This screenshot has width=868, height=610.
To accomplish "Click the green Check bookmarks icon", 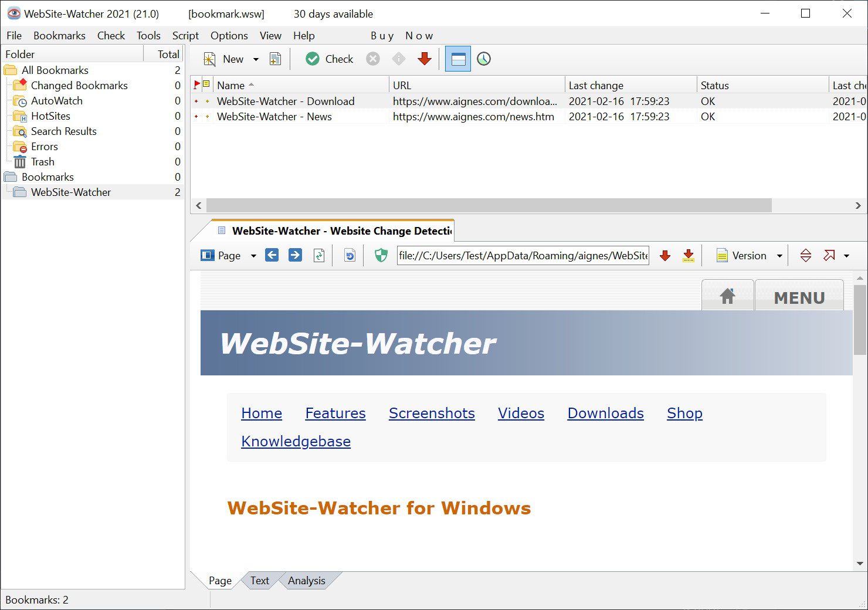I will coord(313,59).
